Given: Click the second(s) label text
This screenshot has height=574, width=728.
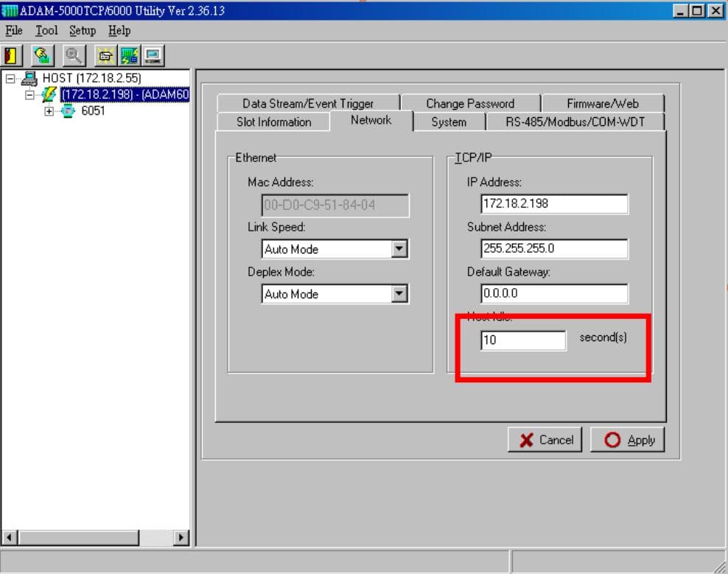Looking at the screenshot, I should (x=603, y=337).
